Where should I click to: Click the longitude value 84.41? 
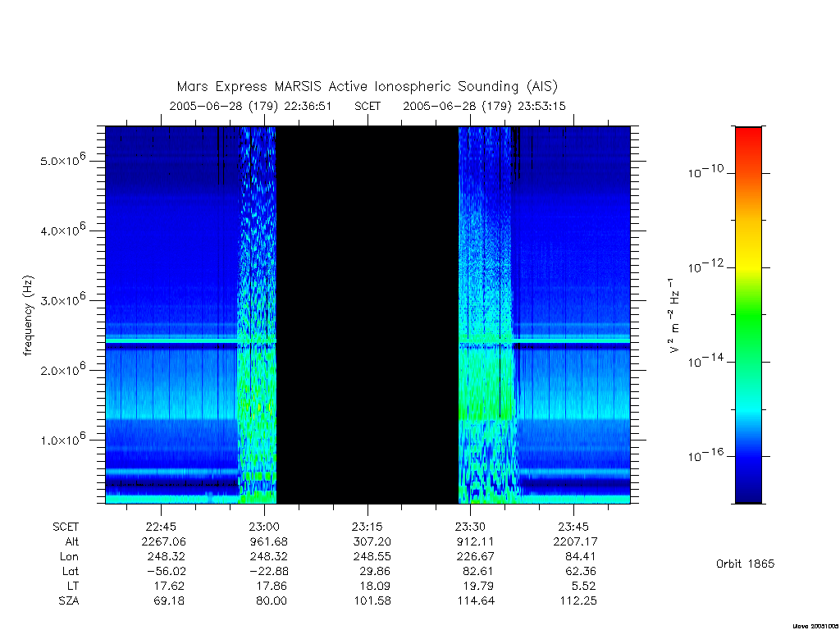click(581, 557)
